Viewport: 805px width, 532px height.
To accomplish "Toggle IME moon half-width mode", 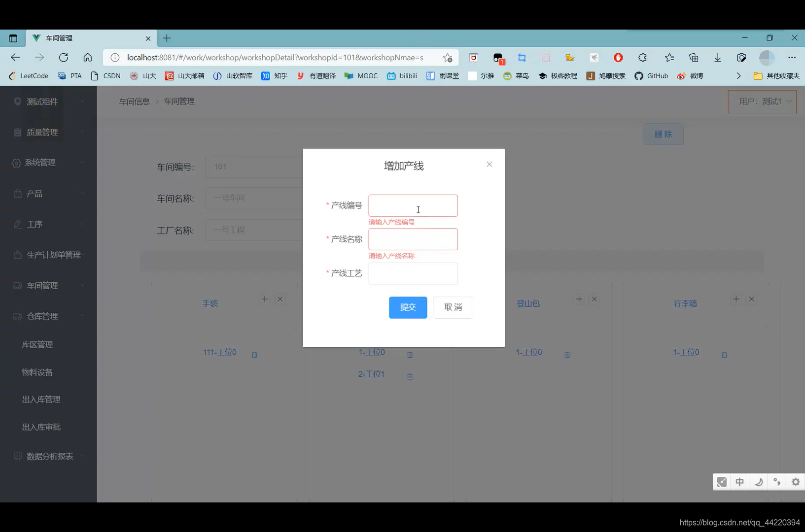I will pos(759,482).
